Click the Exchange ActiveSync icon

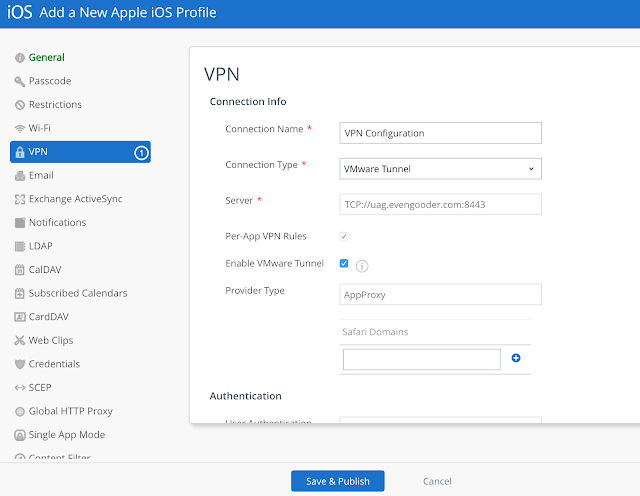click(20, 199)
